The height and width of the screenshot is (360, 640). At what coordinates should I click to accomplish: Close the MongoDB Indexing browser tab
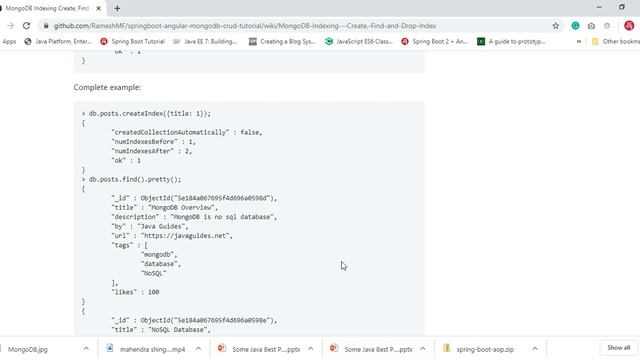pos(98,8)
